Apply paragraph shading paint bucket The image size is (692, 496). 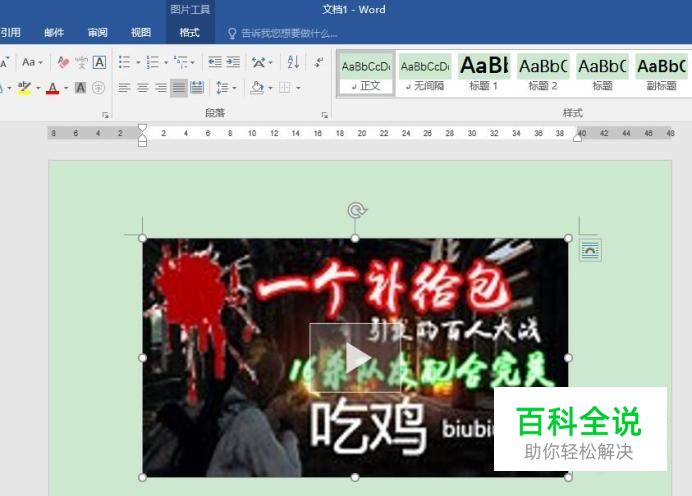pos(257,88)
